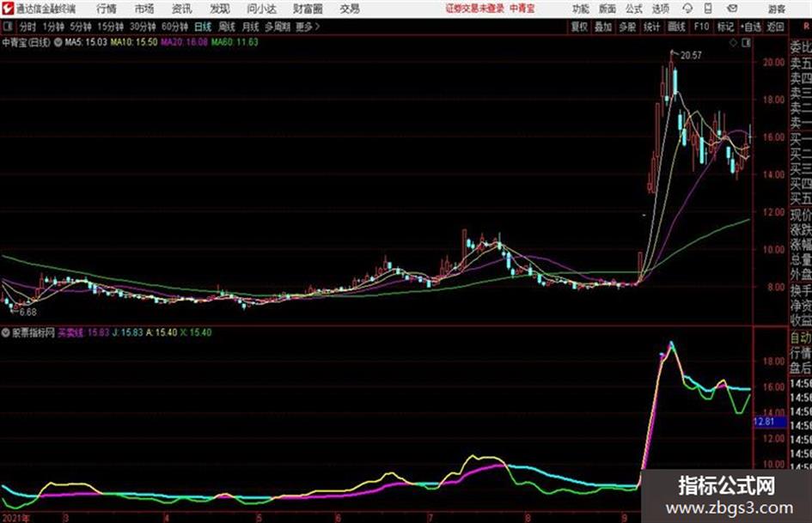Switch to 5分钟 period
The height and width of the screenshot is (523, 812).
(81, 27)
